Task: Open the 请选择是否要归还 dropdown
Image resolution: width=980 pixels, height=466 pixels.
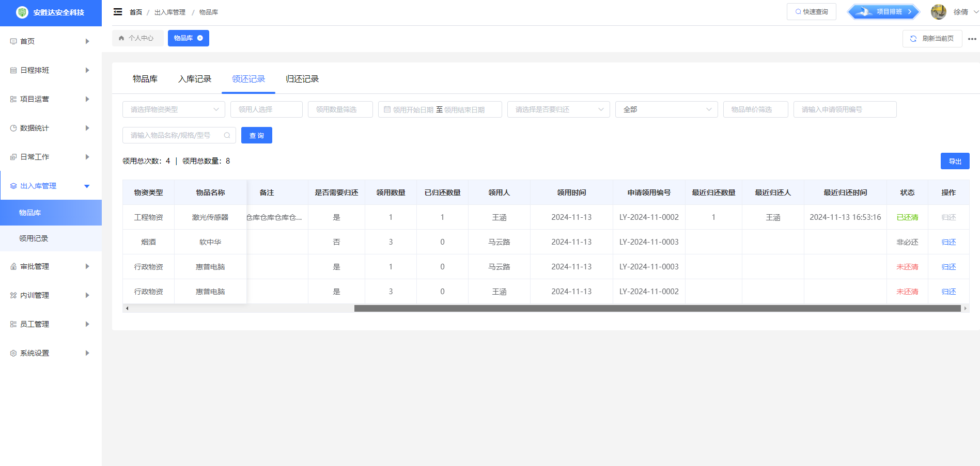Action: [x=558, y=109]
